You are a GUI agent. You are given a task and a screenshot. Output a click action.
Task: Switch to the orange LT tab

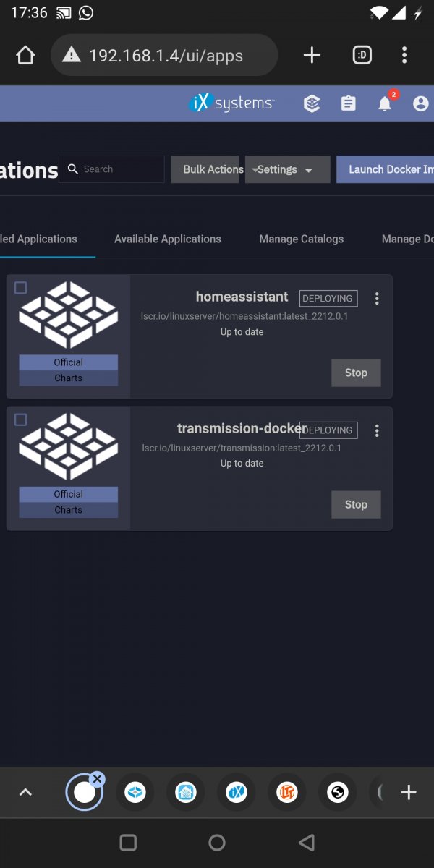(287, 793)
